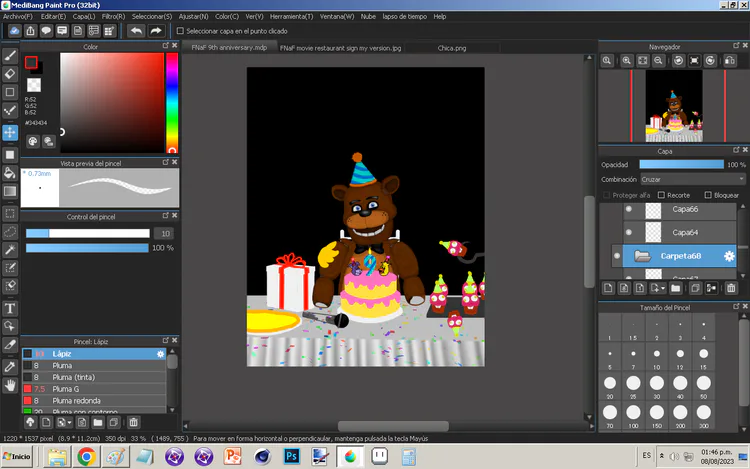Delete layer with trash icon in Capa panel
Screen dimensions: 750x469
(x=731, y=288)
